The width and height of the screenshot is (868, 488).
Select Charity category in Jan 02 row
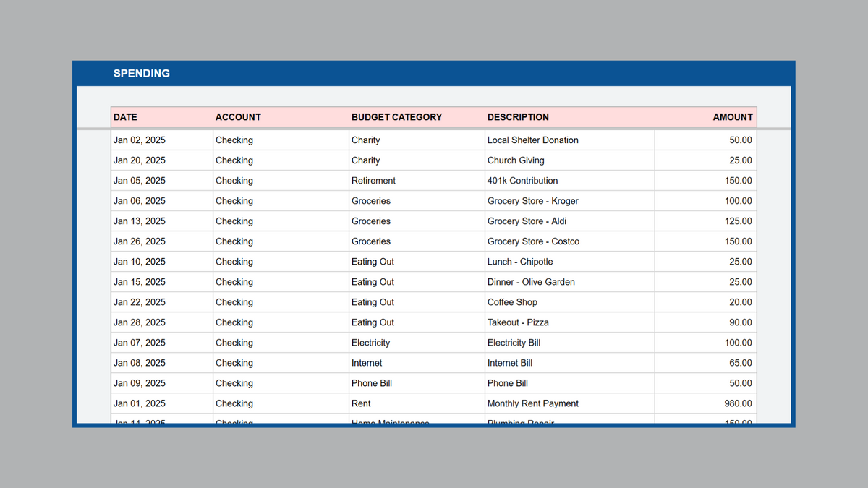tap(417, 140)
